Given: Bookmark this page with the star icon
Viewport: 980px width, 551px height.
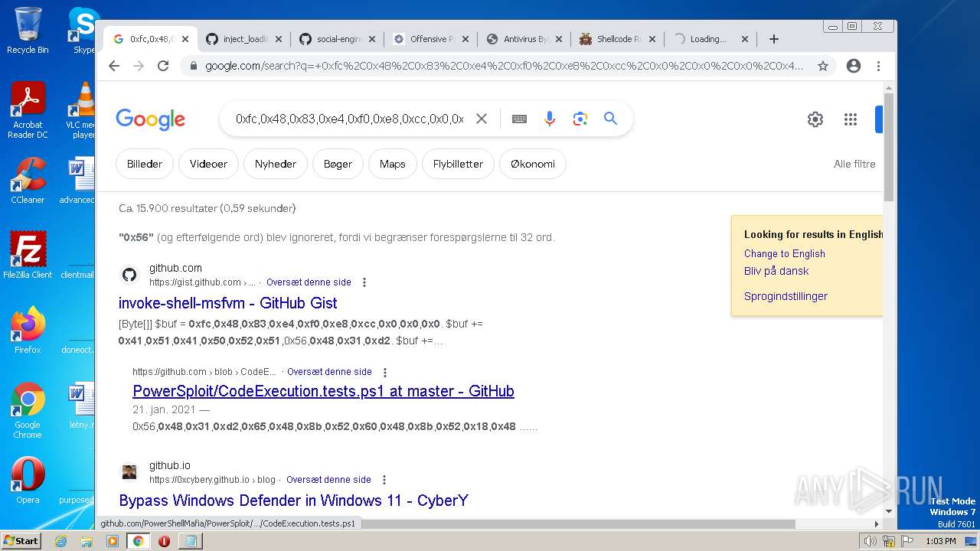Looking at the screenshot, I should tap(823, 66).
